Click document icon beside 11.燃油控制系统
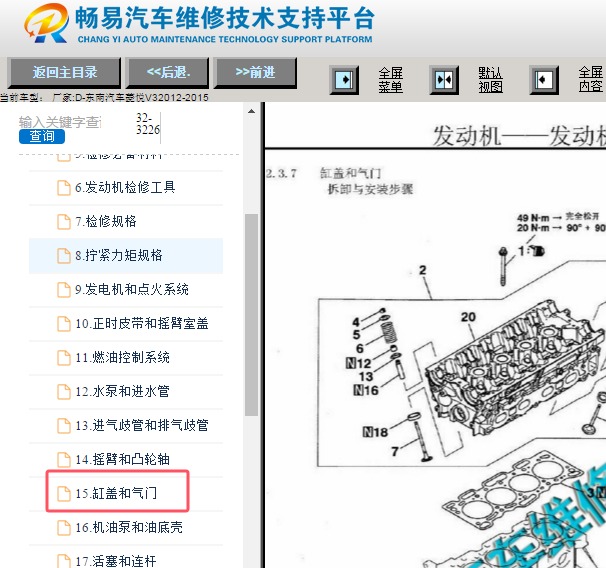 (x=64, y=358)
